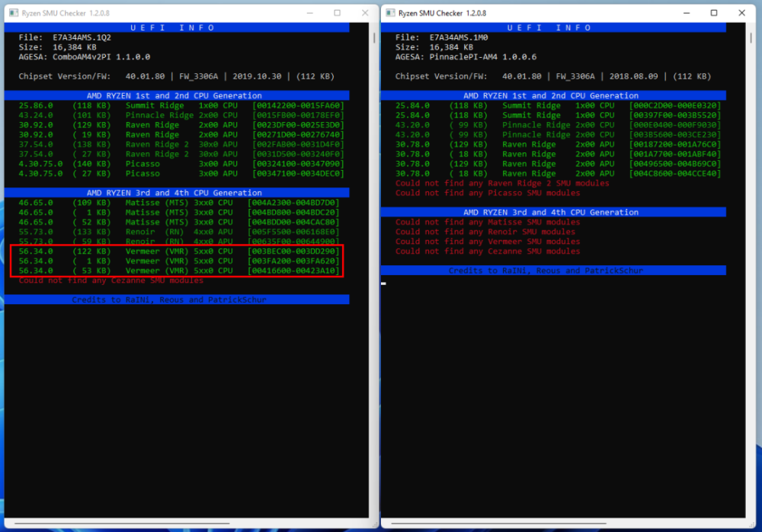Click the Matisse (109 KB) row
The image size is (762, 532).
179,203
